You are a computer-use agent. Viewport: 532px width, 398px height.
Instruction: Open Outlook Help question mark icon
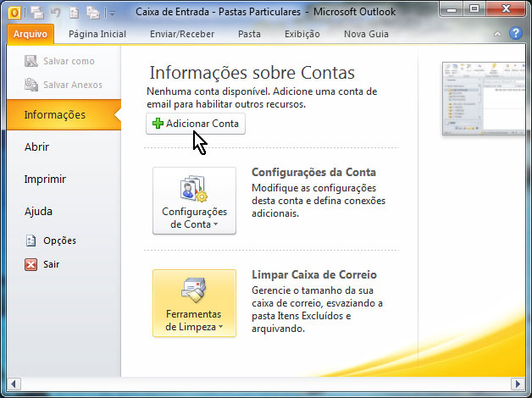point(515,33)
